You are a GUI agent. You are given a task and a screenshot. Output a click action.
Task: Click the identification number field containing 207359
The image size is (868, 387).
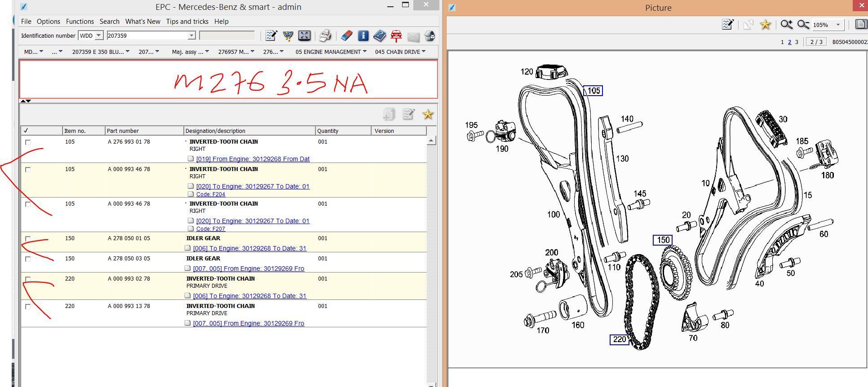(146, 35)
